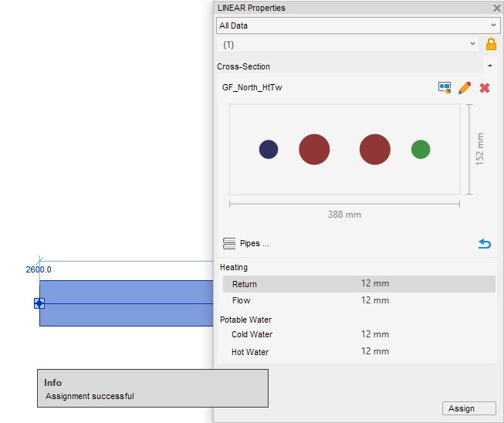This screenshot has width=504, height=423.
Task: Click the Assign button
Action: [469, 408]
